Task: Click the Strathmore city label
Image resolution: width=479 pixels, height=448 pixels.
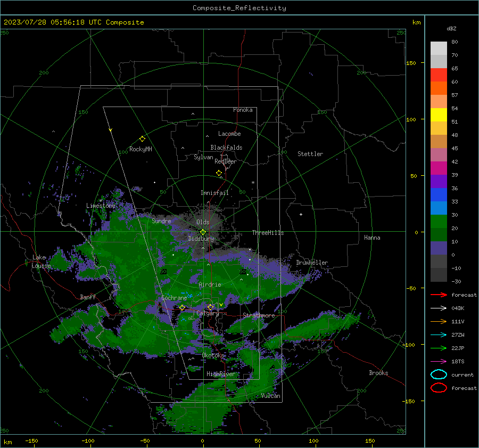Action: 259,315
